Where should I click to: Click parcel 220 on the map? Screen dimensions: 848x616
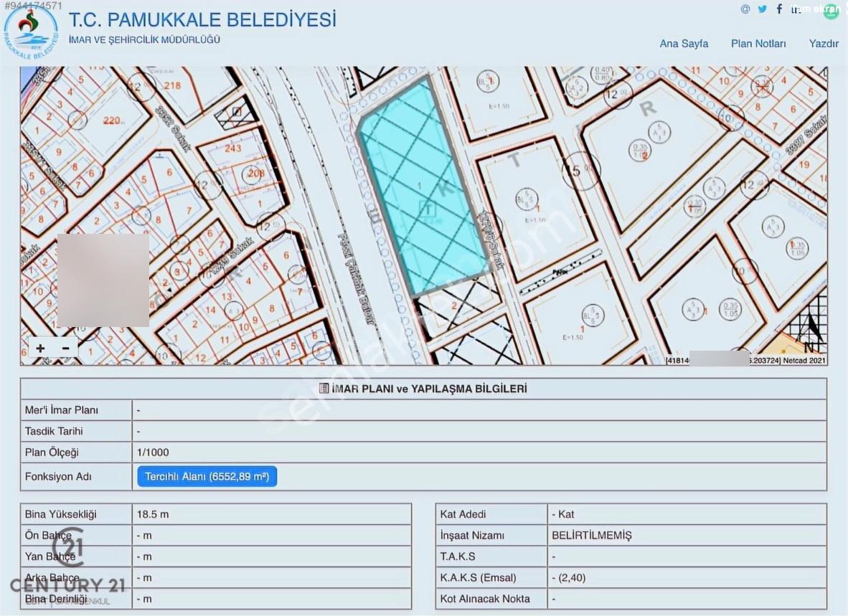pyautogui.click(x=112, y=120)
